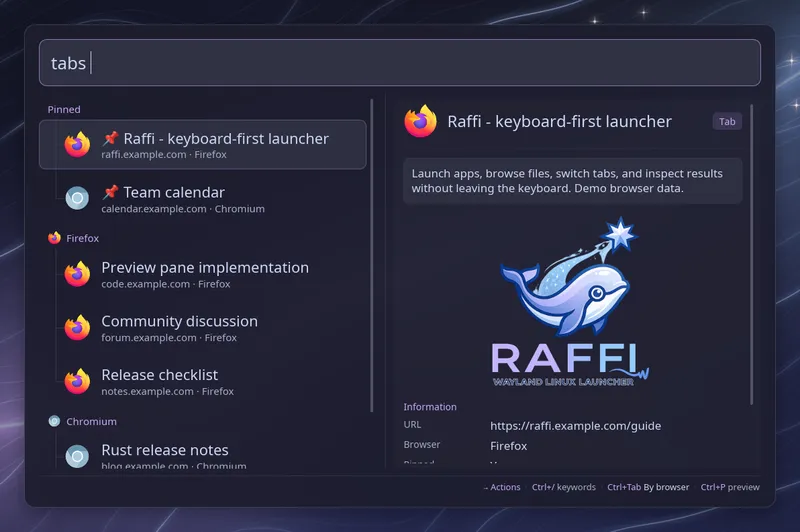Click 'Ctrl+P preview' footer hint
Screen dimensions: 800x532
click(x=730, y=487)
